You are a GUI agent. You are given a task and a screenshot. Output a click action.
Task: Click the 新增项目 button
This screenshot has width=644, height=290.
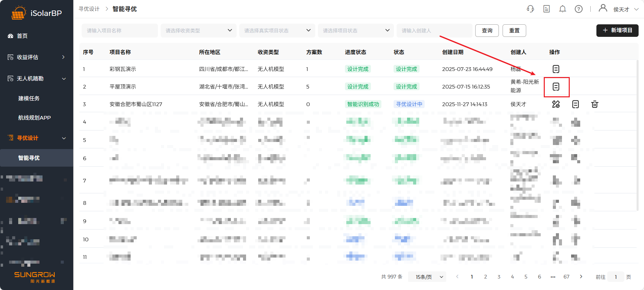point(617,30)
